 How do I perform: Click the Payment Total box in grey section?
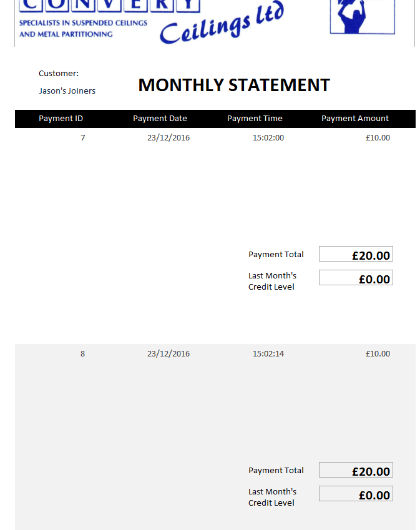[x=356, y=470]
